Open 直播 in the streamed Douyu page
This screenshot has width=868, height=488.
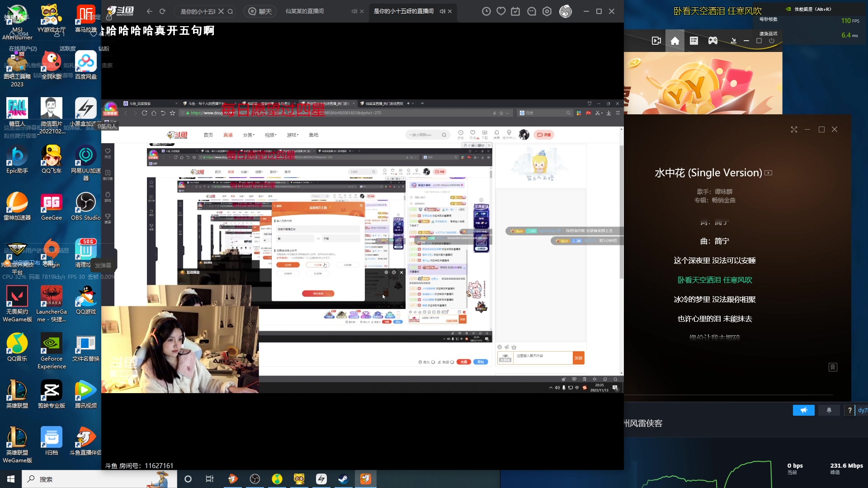(228, 135)
